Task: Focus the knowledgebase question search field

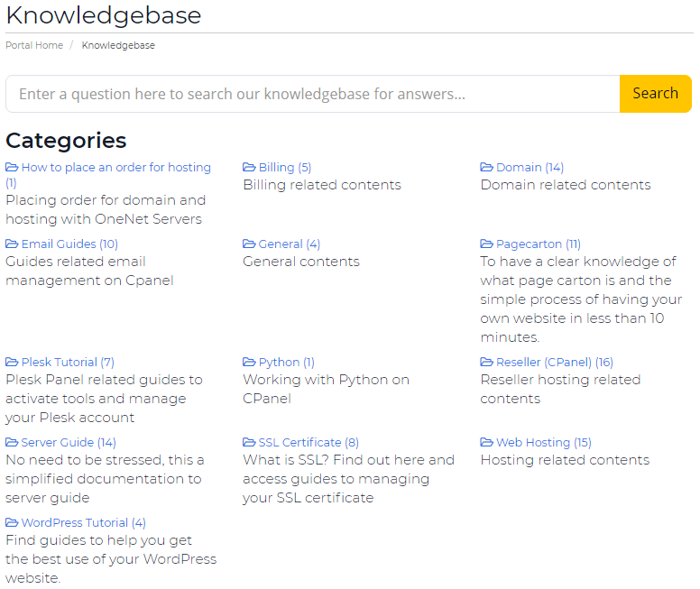Action: coord(312,94)
